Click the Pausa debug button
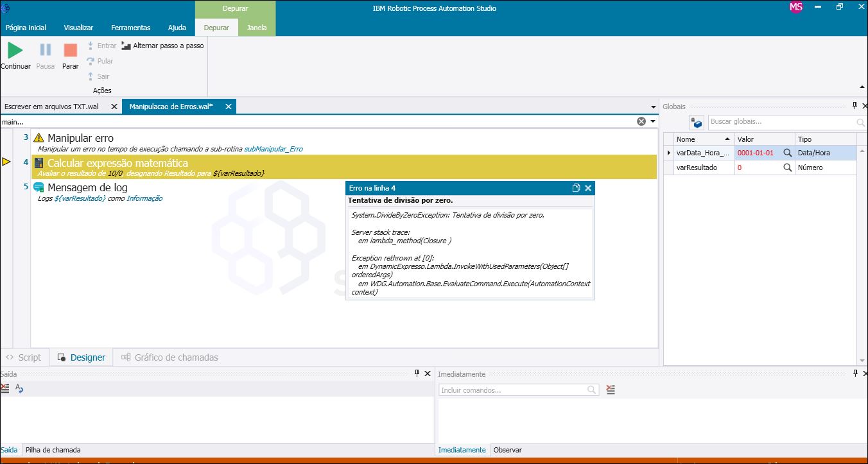868x464 pixels. coord(46,56)
